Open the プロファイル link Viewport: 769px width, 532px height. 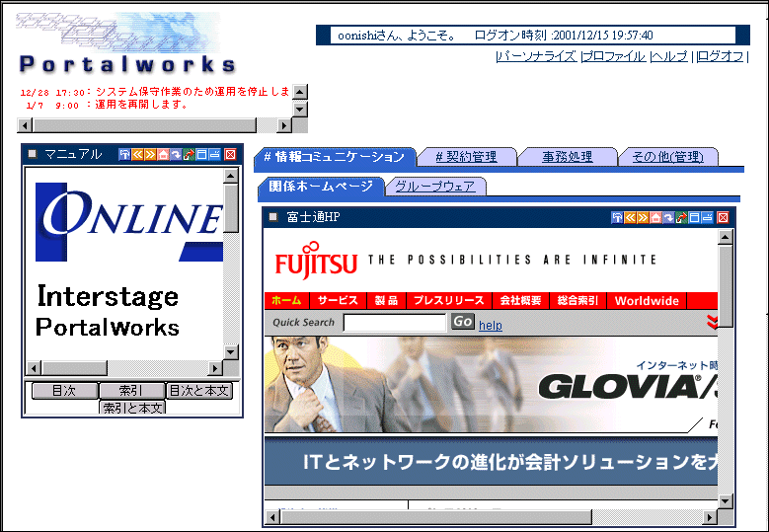[x=614, y=56]
